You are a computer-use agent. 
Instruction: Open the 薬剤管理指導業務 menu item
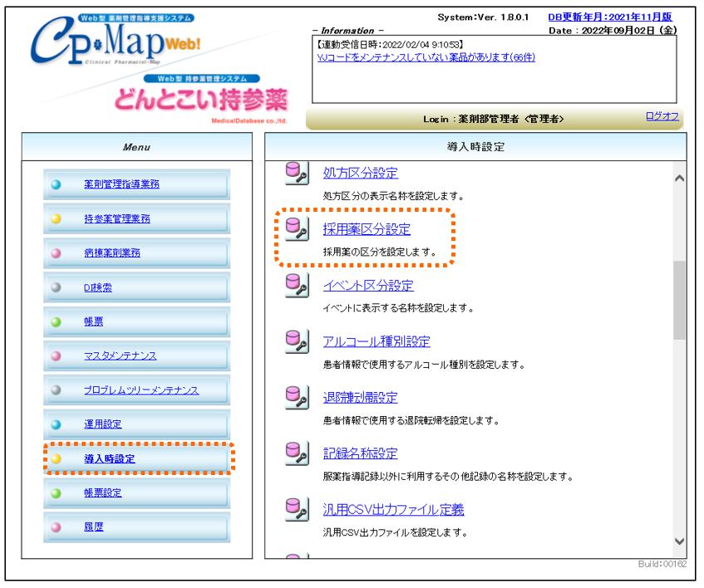[121, 184]
